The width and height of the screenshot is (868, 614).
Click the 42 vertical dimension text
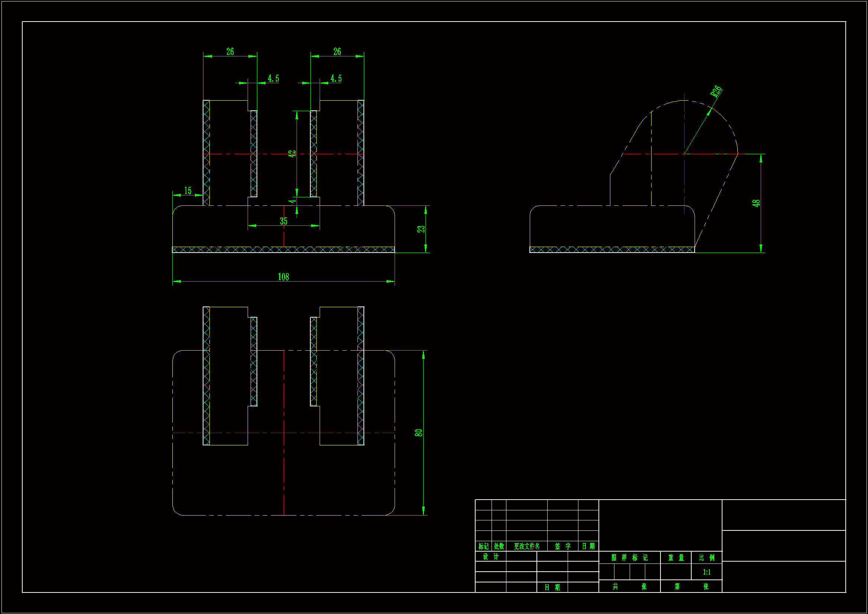pyautogui.click(x=291, y=154)
